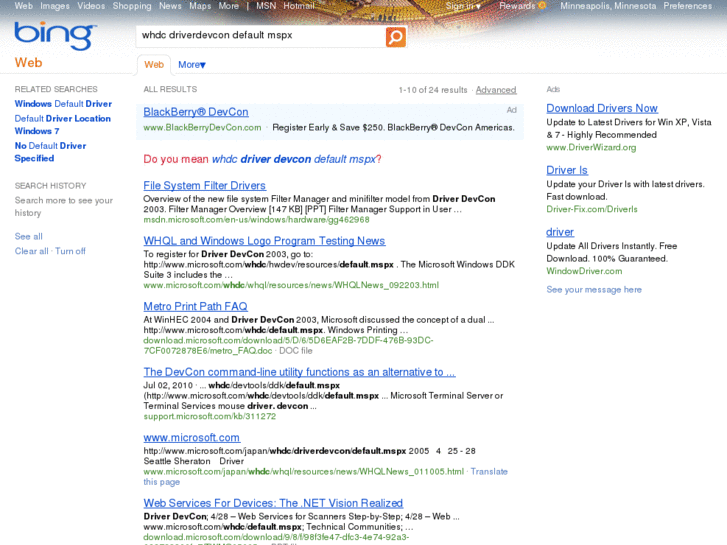Open the Metro Print Path FAQ result
This screenshot has width=727, height=545.
click(x=195, y=306)
